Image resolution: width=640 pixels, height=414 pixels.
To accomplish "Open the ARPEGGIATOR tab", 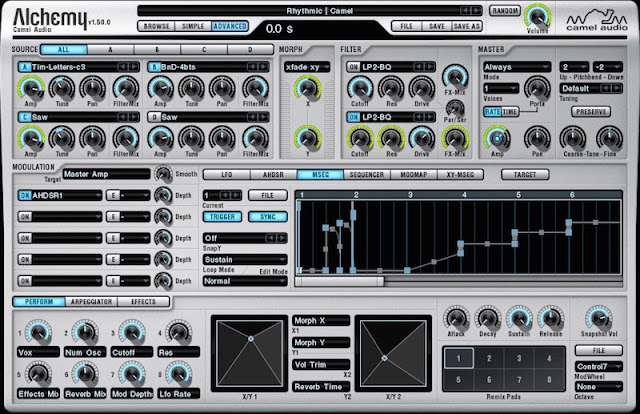I will pyautogui.click(x=91, y=302).
